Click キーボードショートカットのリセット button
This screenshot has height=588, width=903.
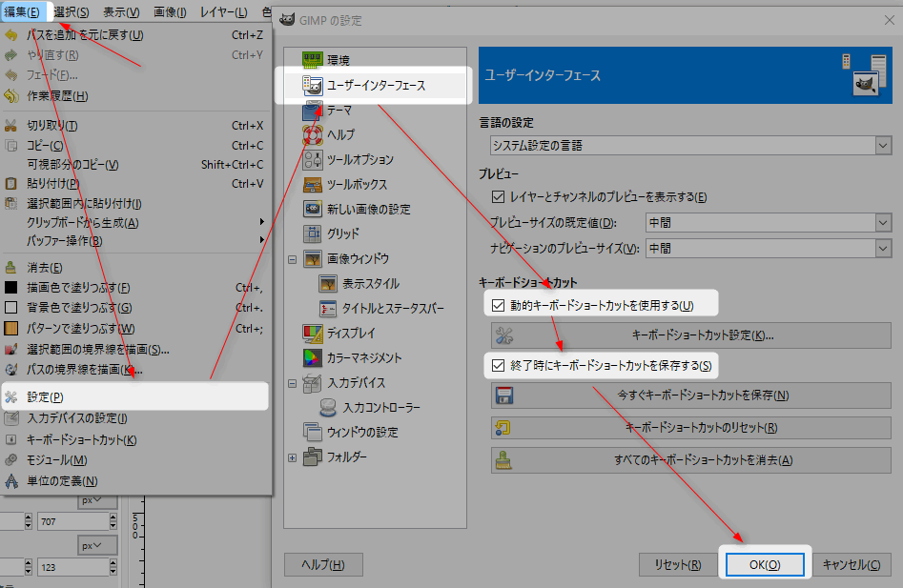point(691,428)
